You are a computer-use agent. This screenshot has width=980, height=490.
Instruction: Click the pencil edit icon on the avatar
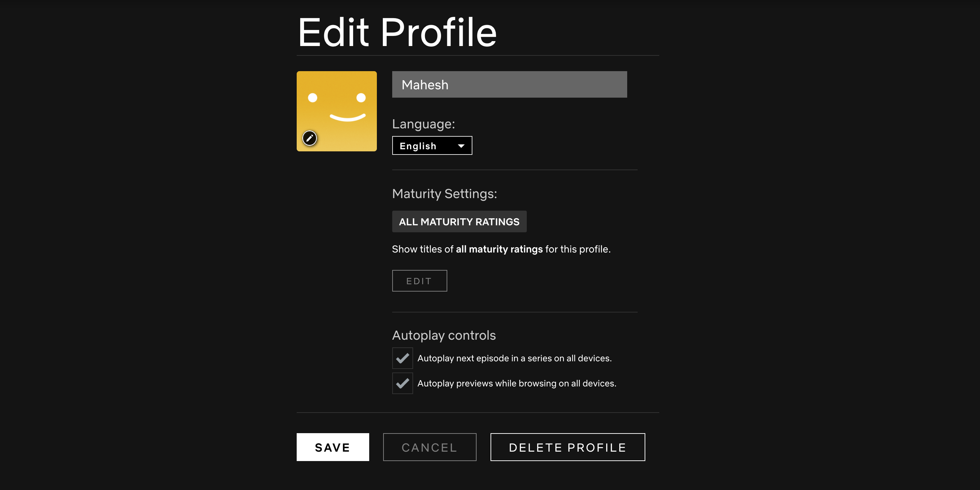[x=309, y=138]
